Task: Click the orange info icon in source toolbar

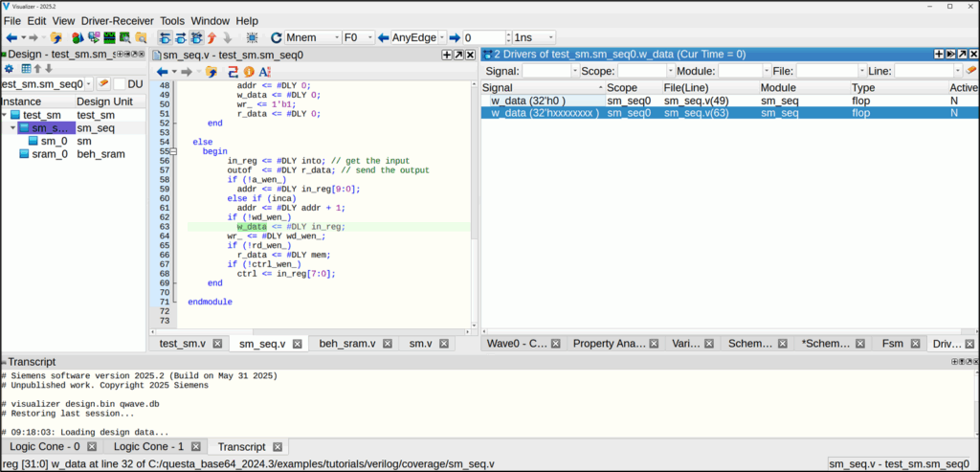Action: (248, 72)
